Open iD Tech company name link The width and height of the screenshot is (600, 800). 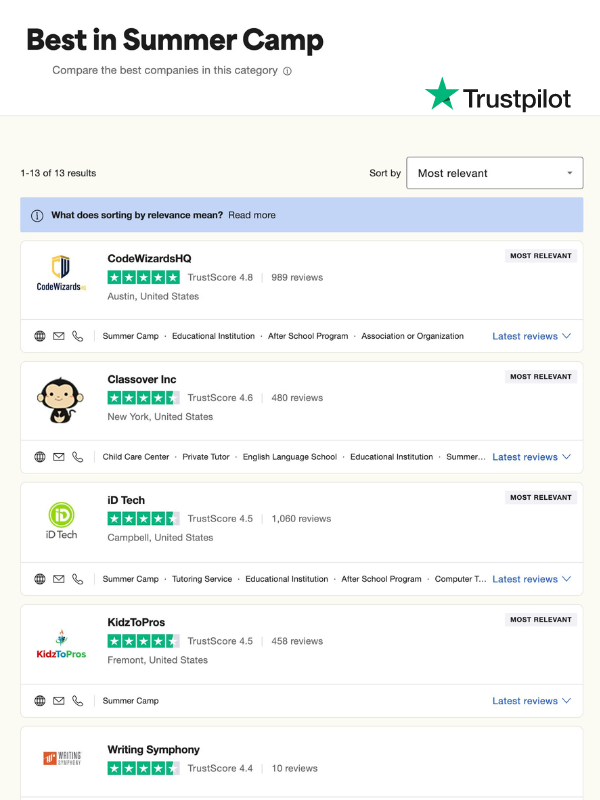pyautogui.click(x=126, y=501)
